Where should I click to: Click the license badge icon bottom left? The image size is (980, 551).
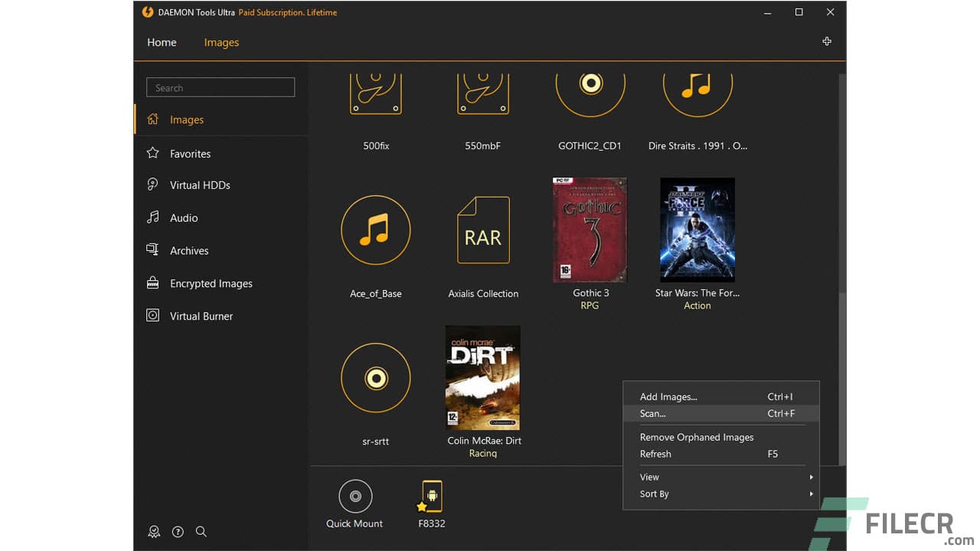[x=154, y=531]
